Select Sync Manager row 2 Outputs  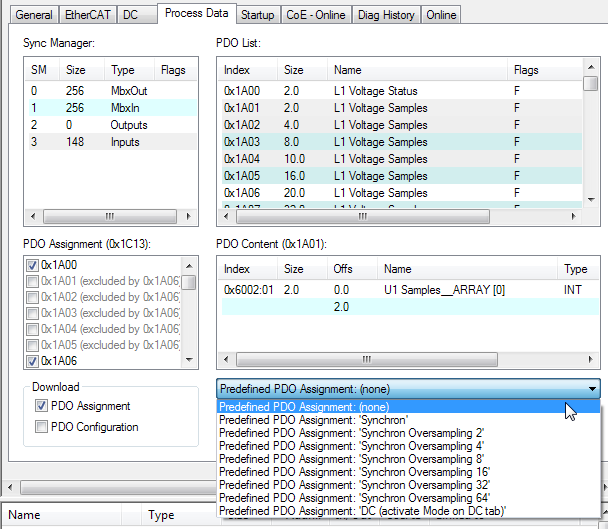112,125
